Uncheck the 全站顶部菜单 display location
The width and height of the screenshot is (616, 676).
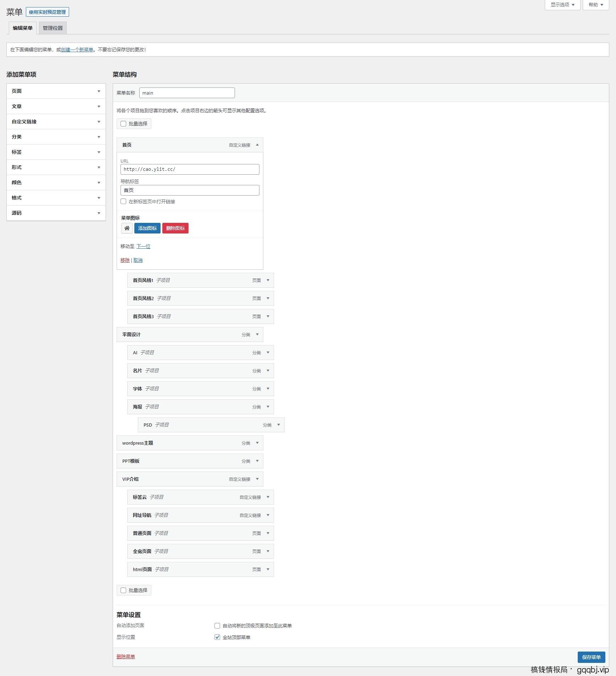[217, 637]
